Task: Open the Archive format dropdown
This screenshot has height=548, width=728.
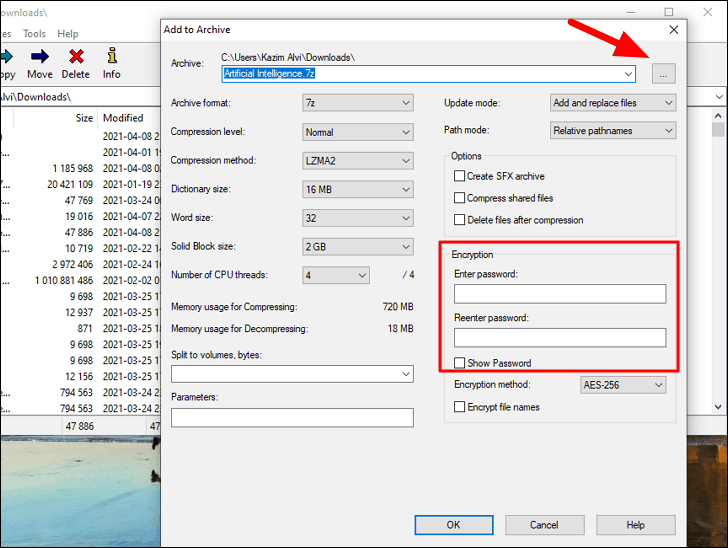Action: pos(358,103)
